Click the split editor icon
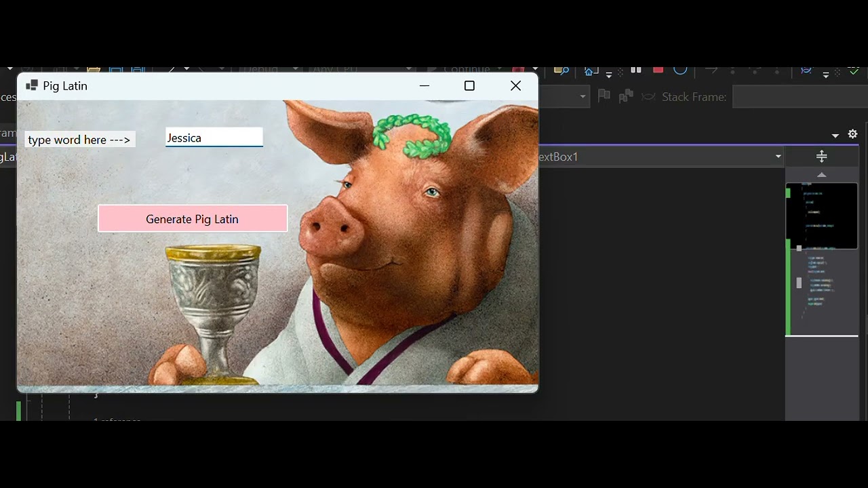This screenshot has height=488, width=868. pyautogui.click(x=822, y=157)
